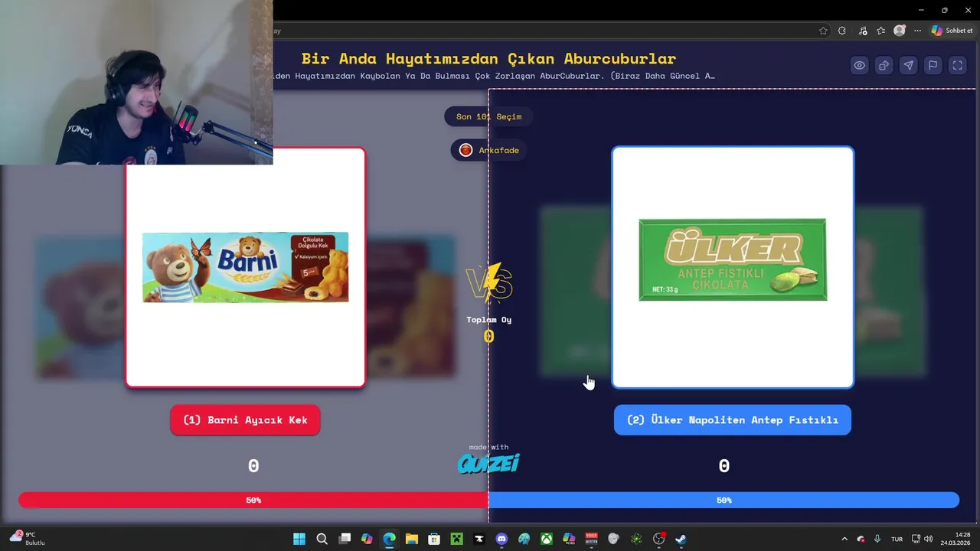
Task: Click OneDrive sync error tray icon
Action: [x=861, y=539]
